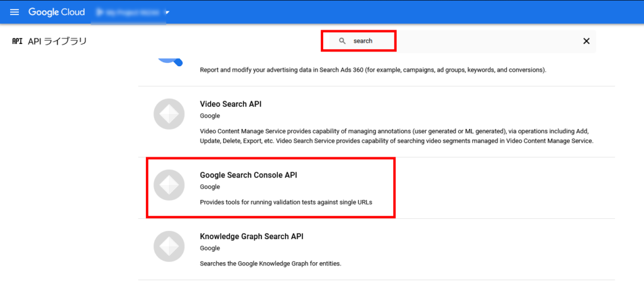644x285 pixels.
Task: Open the Video Search API title
Action: click(x=230, y=104)
